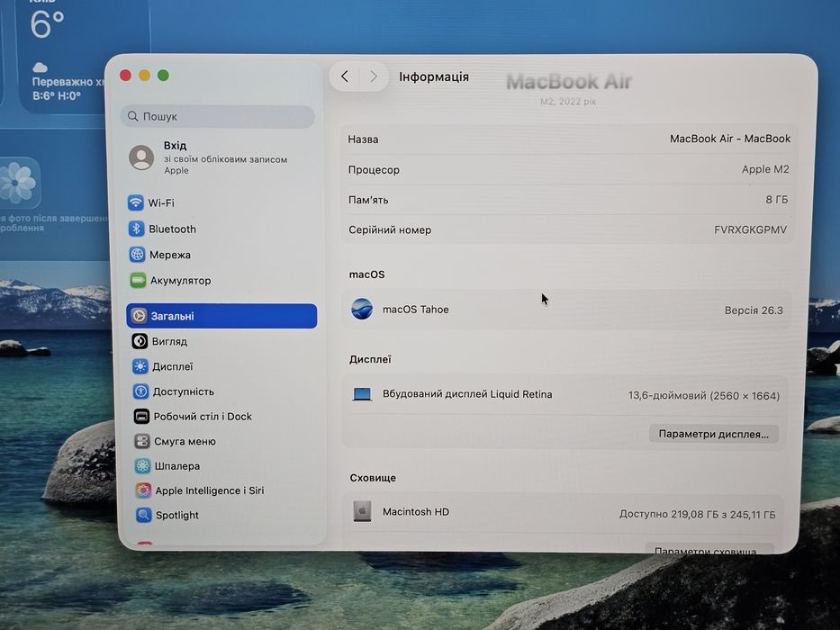Screen dimensions: 840x630
Task: Click Вбудований дисплей Liquid Retina label
Action: pos(467,394)
